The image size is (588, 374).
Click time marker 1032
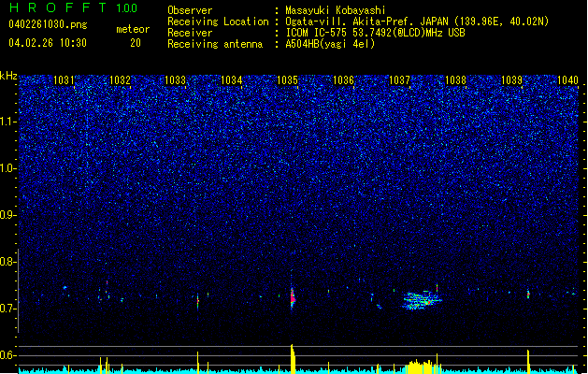pos(120,80)
